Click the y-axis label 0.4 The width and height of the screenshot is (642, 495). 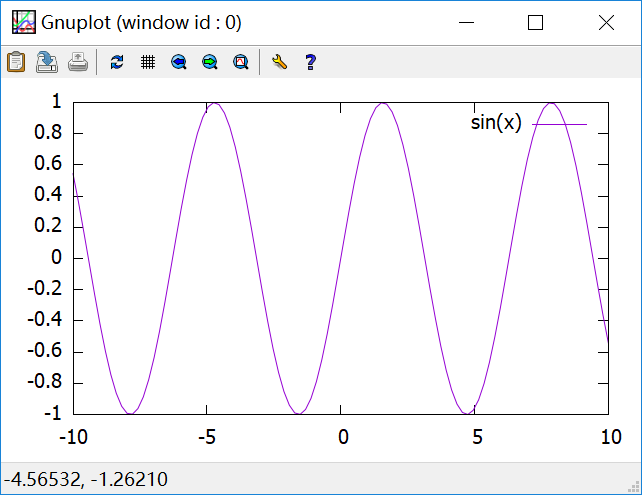coord(48,195)
